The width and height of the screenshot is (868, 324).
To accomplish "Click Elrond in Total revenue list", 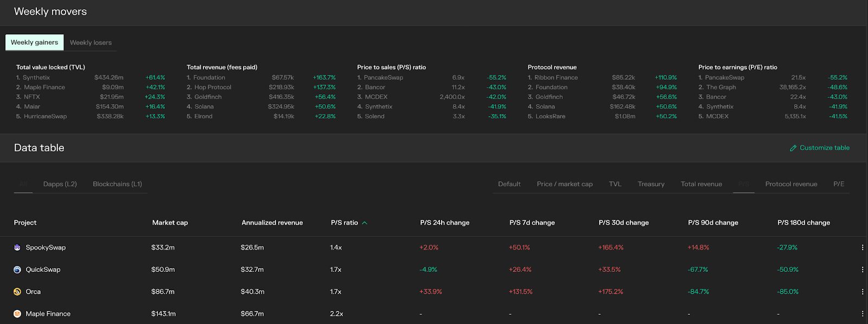I will point(203,117).
